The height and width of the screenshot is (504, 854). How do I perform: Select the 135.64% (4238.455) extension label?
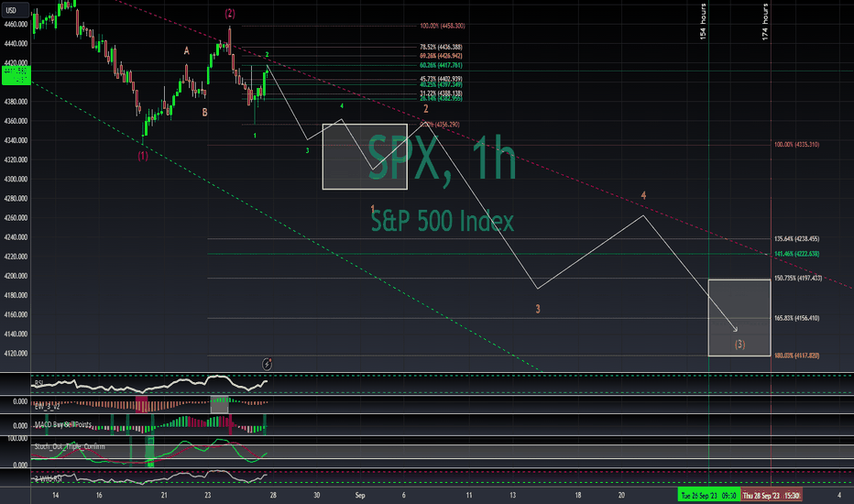[796, 238]
